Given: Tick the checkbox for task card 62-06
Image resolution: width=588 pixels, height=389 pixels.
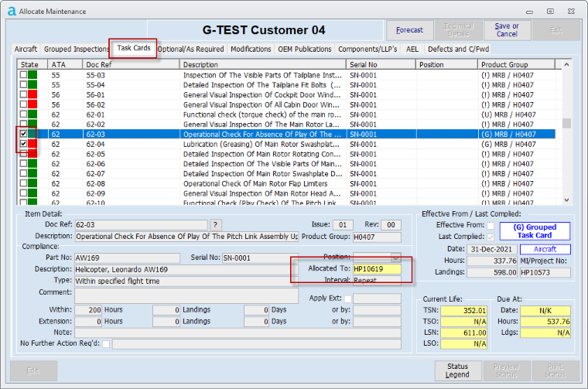Looking at the screenshot, I should [x=24, y=163].
